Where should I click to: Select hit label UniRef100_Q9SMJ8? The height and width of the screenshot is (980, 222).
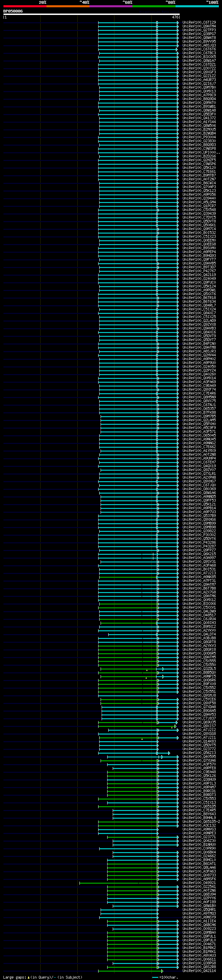[199, 695]
